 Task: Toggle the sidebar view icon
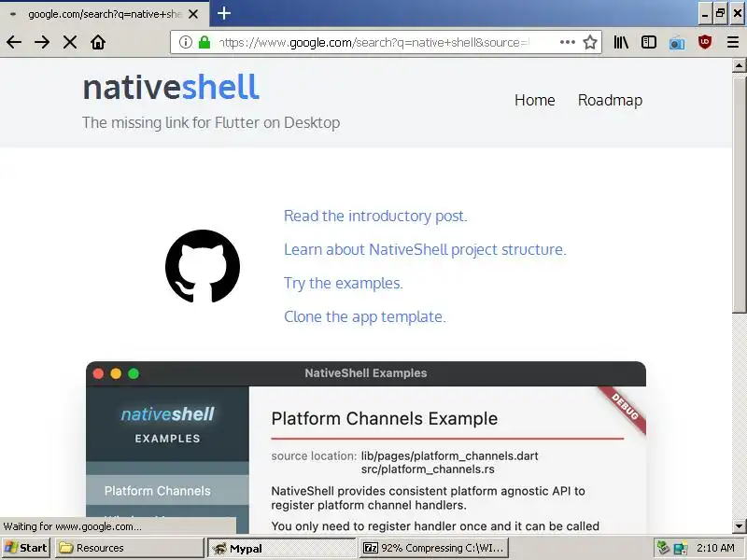point(649,42)
